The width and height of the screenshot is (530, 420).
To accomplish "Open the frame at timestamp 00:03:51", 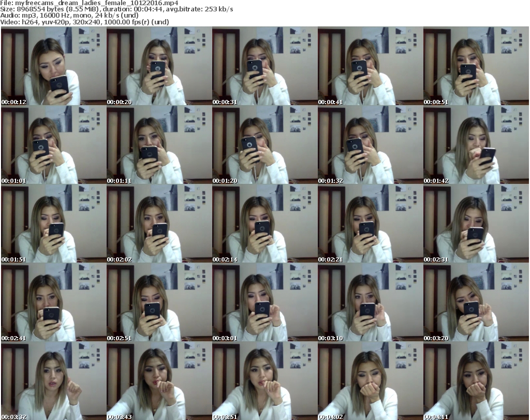I will (x=264, y=381).
